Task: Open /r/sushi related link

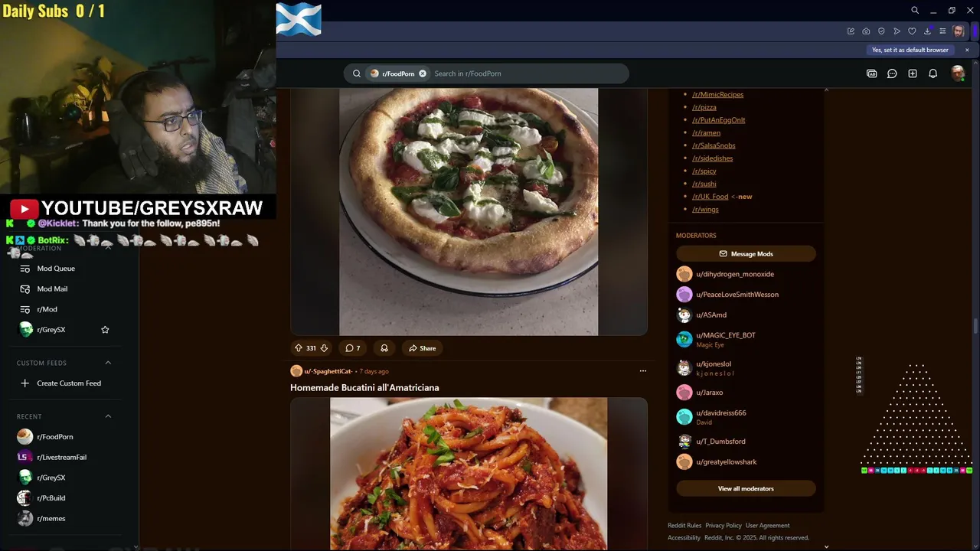Action: (704, 184)
